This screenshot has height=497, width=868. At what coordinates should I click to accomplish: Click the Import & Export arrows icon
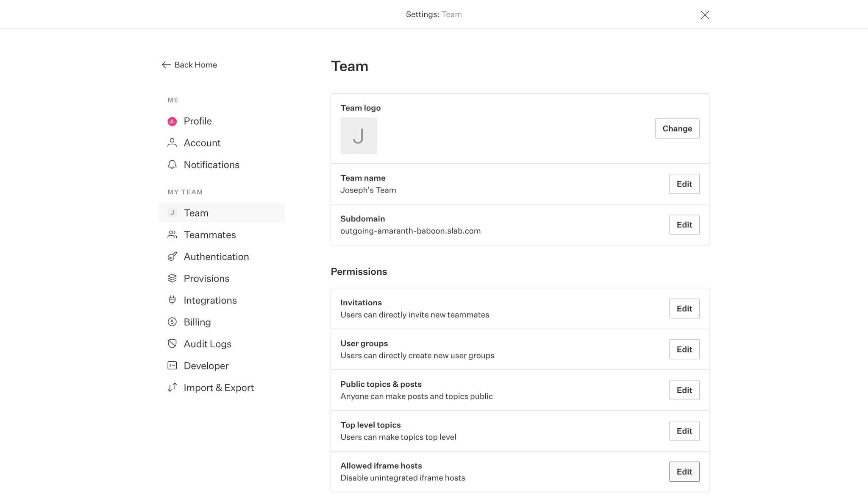pos(172,387)
